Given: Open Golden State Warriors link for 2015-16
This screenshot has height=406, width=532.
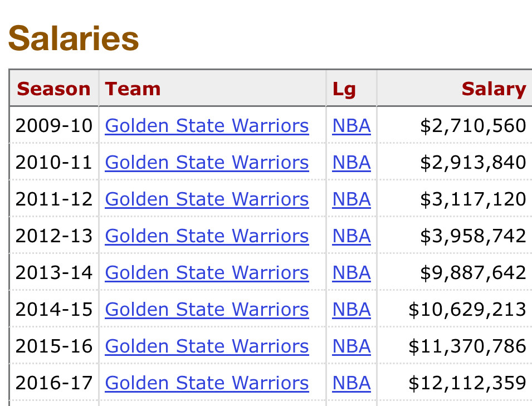Looking at the screenshot, I should [x=207, y=346].
